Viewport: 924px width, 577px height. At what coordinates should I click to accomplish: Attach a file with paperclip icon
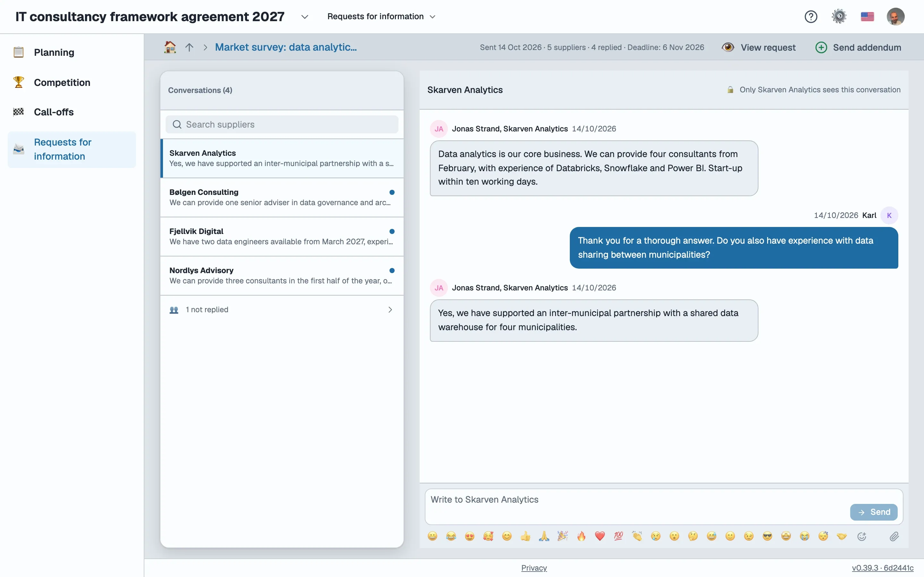[x=894, y=537]
